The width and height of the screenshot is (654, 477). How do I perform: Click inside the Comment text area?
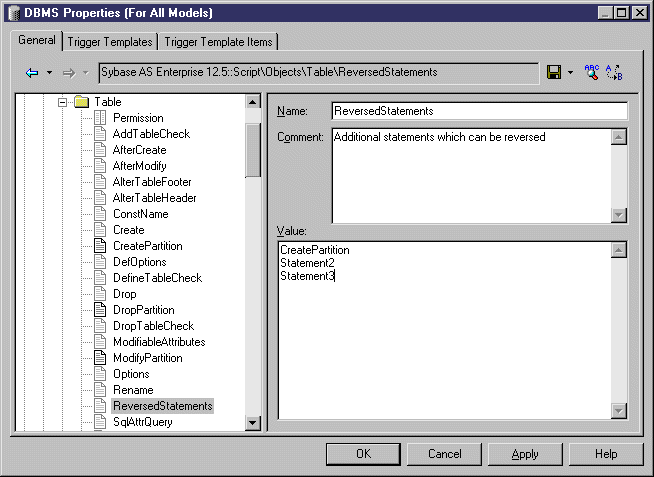click(x=472, y=176)
